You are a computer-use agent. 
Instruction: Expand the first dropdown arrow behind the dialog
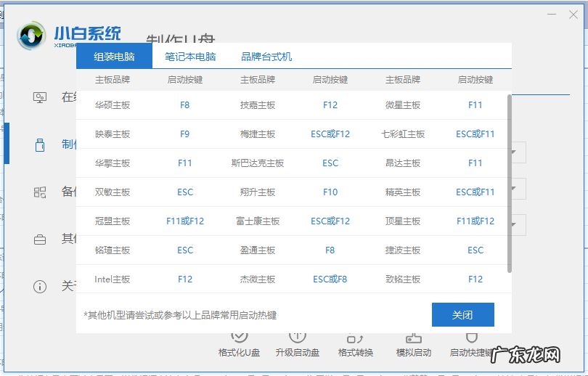tap(513, 152)
